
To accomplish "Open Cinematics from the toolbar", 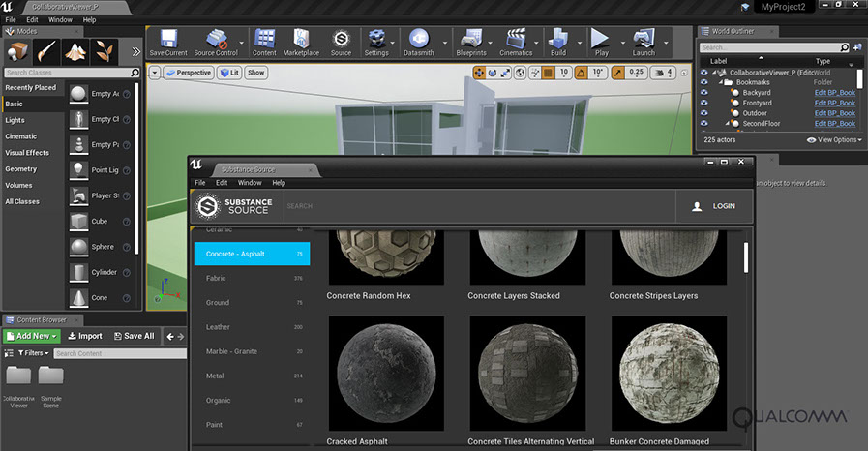I will pyautogui.click(x=516, y=41).
